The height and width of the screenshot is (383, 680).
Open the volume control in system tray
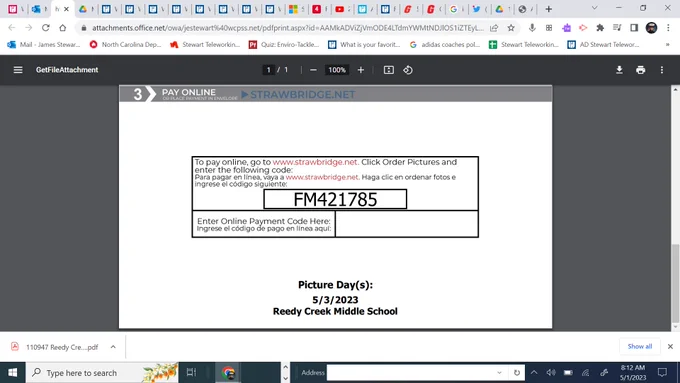551,373
